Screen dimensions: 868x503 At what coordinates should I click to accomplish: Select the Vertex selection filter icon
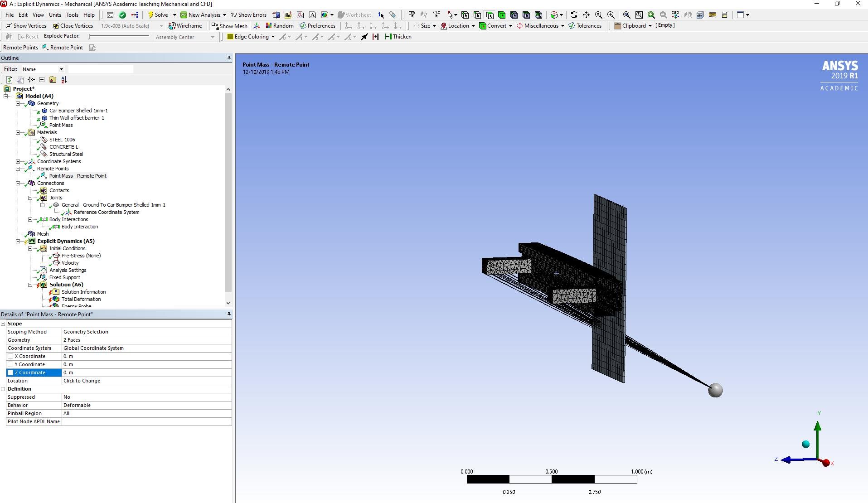465,15
